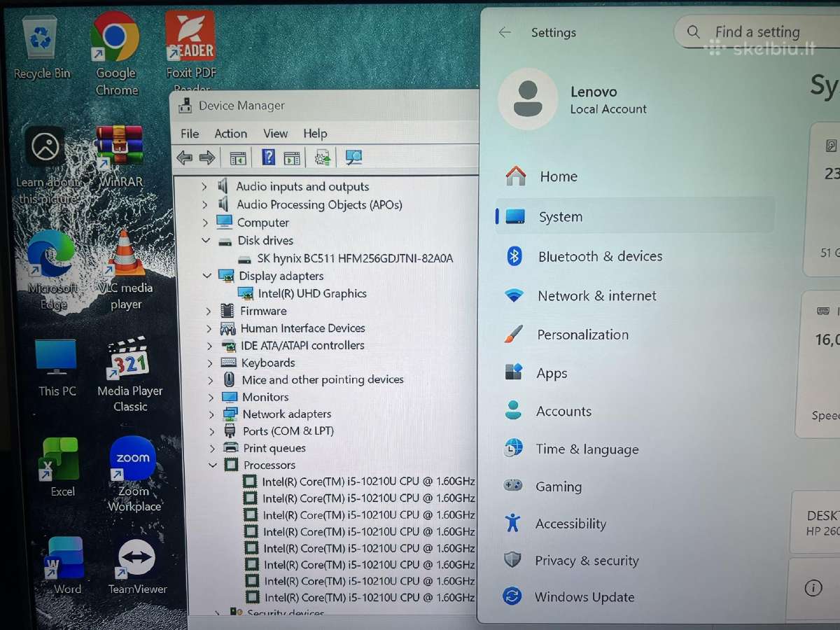Go back in Settings window
This screenshot has width=840, height=630.
(505, 32)
